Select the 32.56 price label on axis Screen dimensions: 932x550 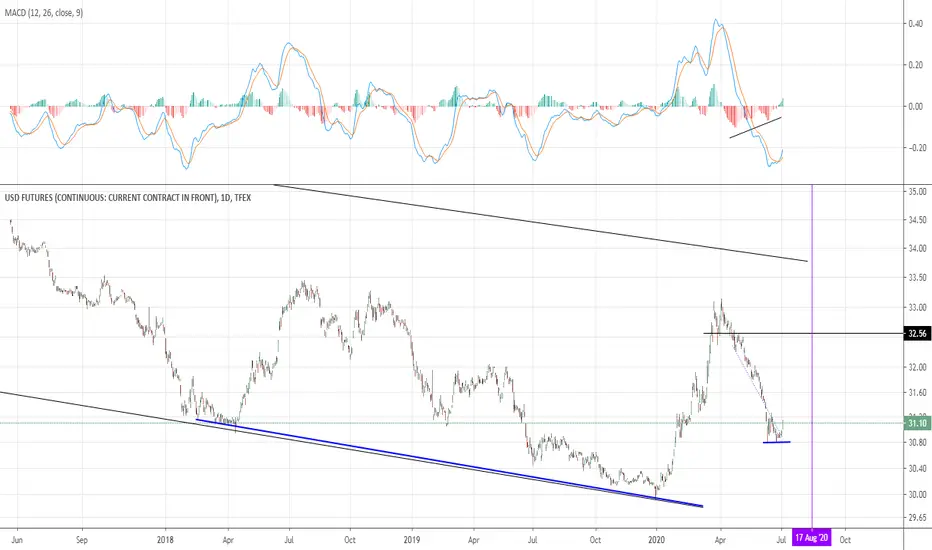pos(917,334)
